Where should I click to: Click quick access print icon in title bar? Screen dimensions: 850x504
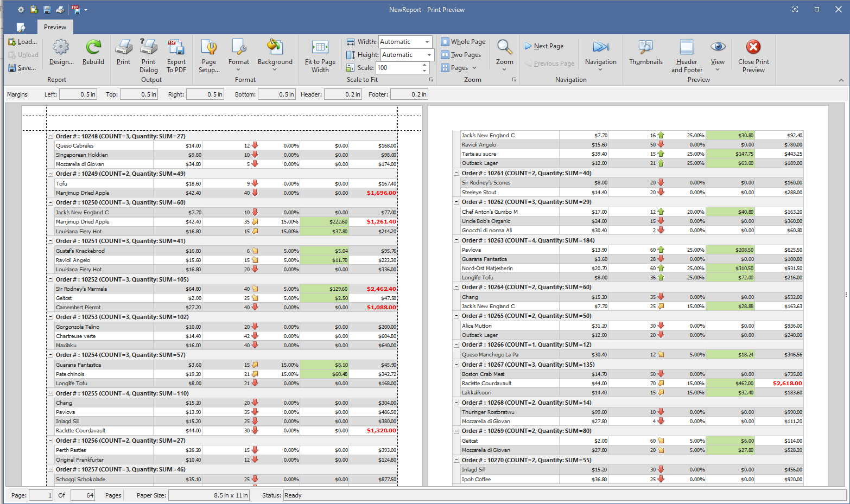coord(60,10)
